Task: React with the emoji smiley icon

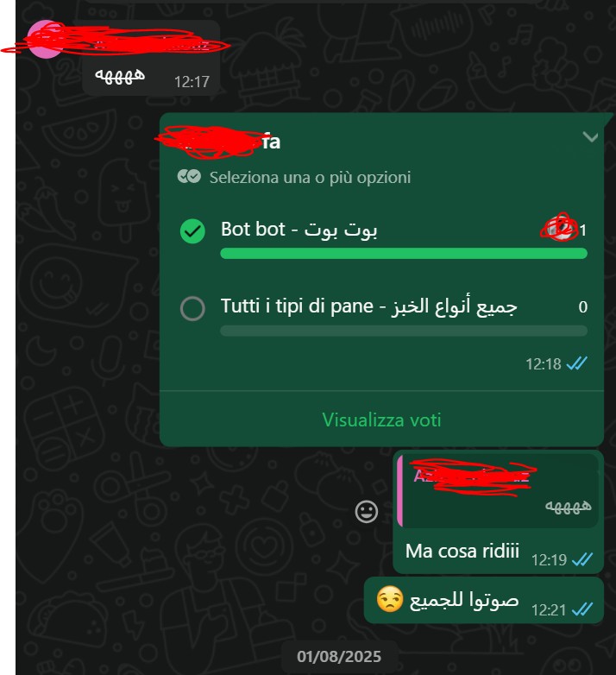Action: pyautogui.click(x=367, y=512)
